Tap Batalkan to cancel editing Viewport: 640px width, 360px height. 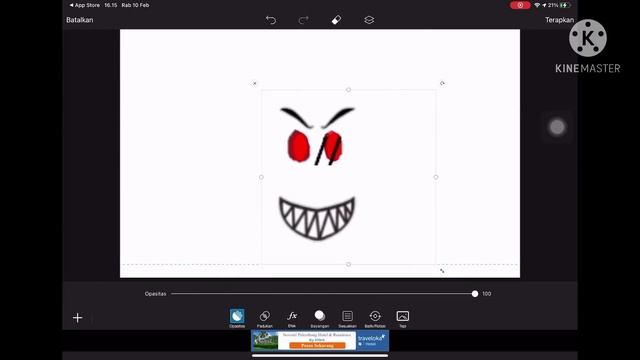pos(80,20)
